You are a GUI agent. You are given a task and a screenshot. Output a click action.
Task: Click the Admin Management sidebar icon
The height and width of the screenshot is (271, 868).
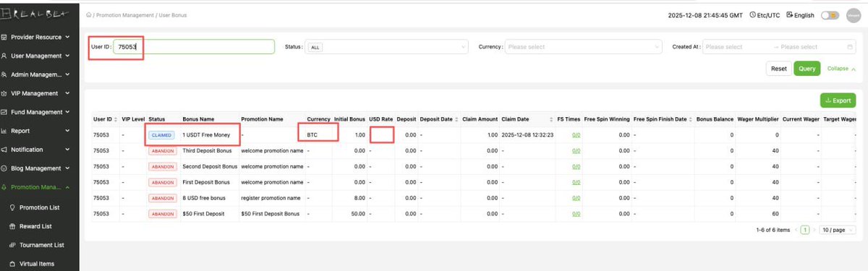tap(4, 74)
